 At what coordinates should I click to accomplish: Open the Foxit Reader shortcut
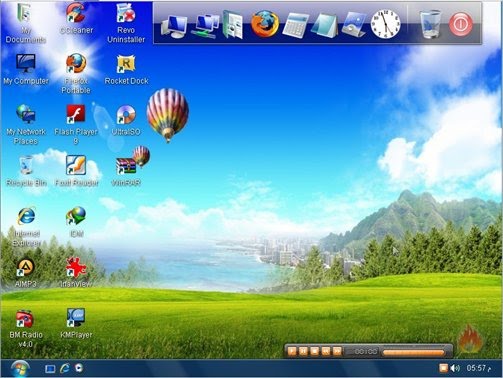[x=76, y=171]
